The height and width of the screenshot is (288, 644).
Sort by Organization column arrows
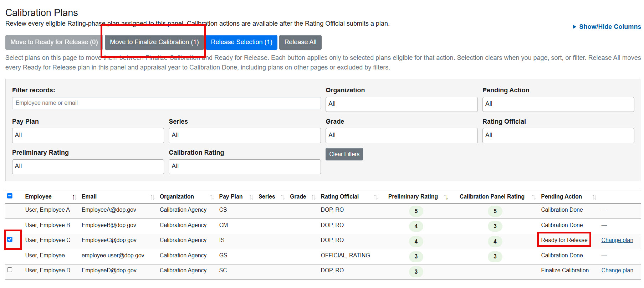click(212, 197)
